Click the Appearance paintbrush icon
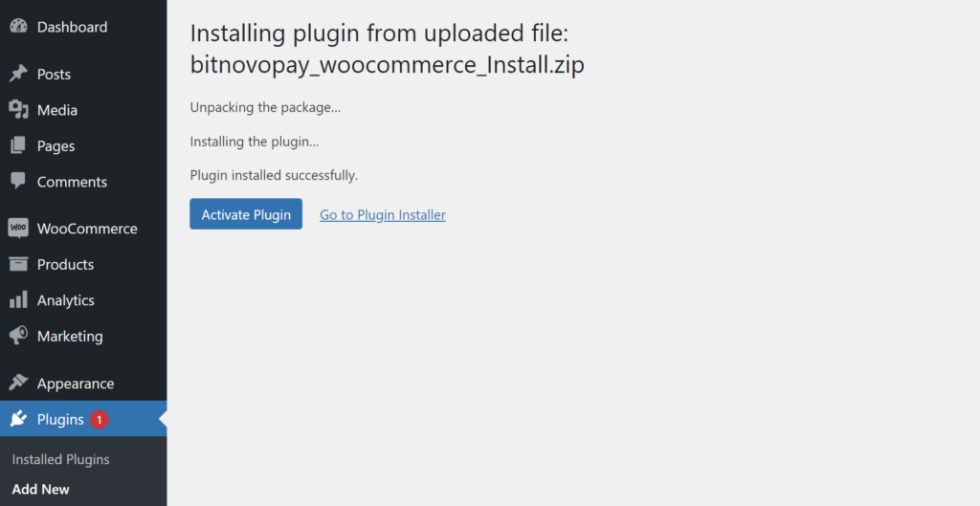This screenshot has height=506, width=980. (18, 384)
